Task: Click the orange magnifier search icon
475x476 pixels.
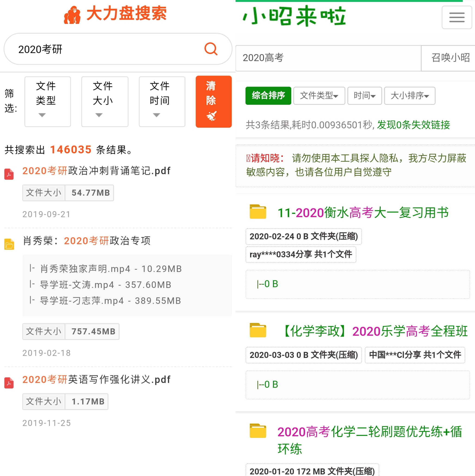Action: tap(211, 49)
